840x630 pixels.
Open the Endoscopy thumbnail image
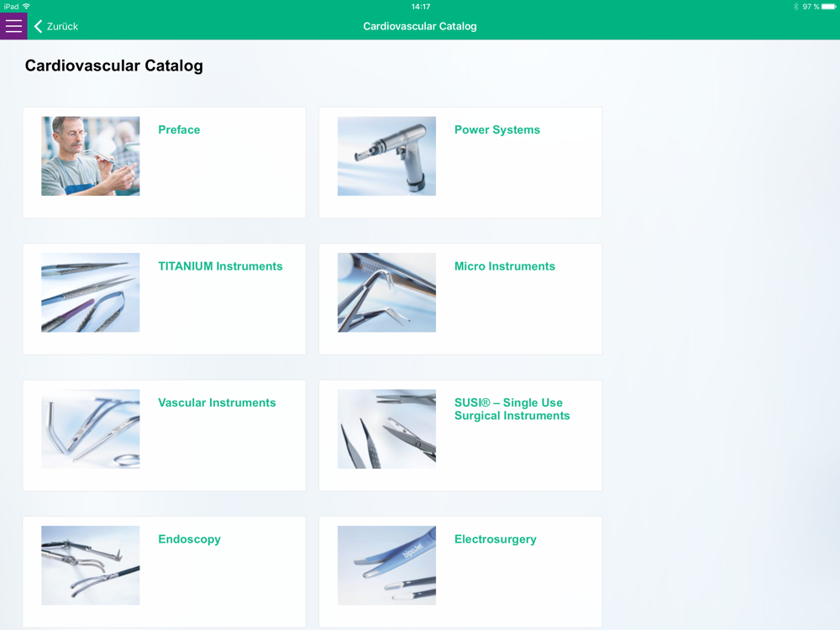click(91, 565)
